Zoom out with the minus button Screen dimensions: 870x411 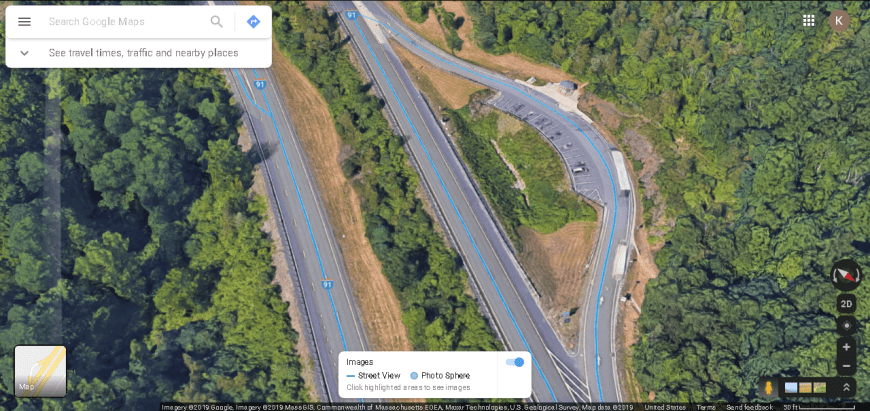[x=846, y=366]
